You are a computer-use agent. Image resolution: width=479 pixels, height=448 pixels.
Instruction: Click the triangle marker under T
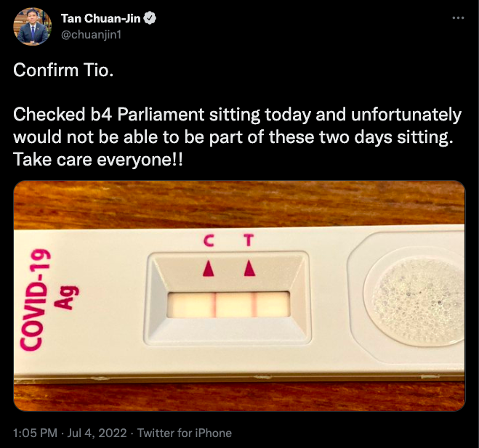pyautogui.click(x=249, y=268)
